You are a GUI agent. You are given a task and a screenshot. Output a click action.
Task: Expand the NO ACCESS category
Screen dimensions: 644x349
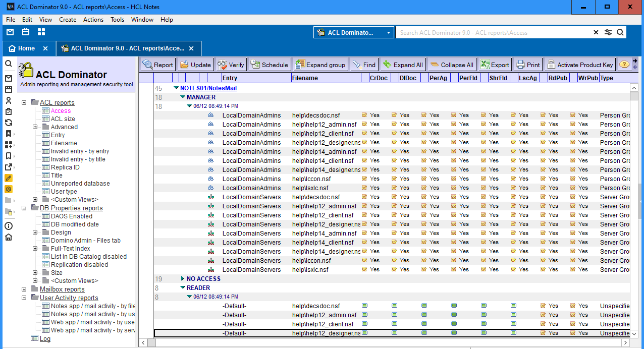[183, 278]
